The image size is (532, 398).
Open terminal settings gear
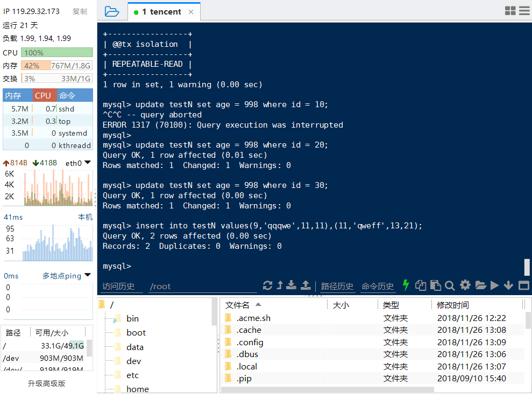coord(465,285)
